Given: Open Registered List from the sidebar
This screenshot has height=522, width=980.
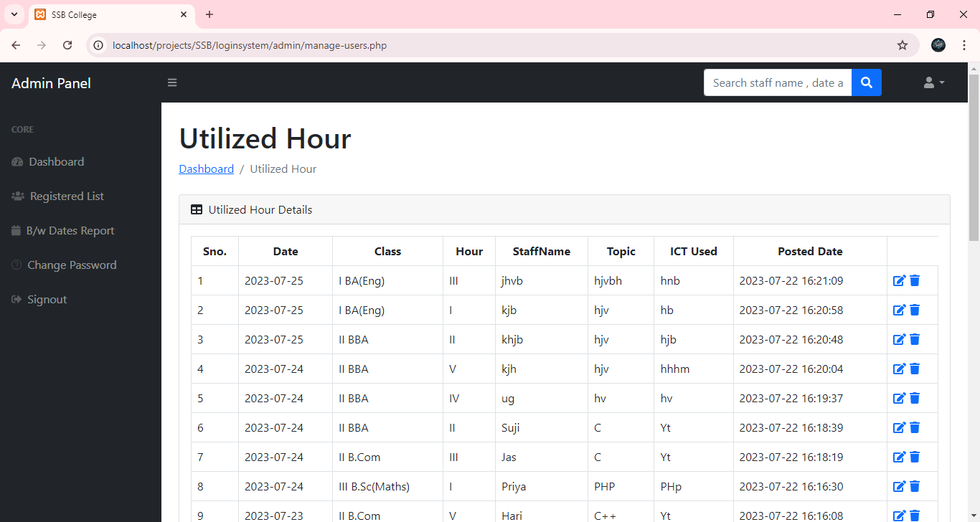Looking at the screenshot, I should [66, 196].
